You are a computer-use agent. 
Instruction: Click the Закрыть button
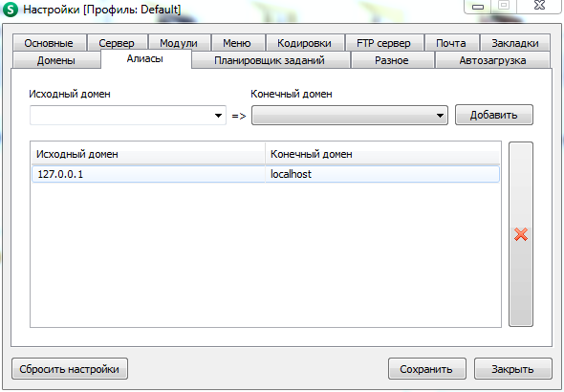(513, 369)
